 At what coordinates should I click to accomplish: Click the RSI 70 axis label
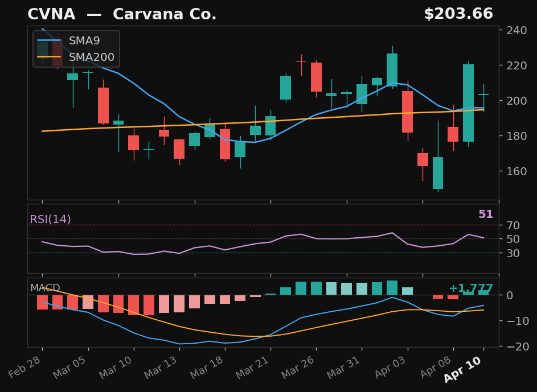(x=513, y=225)
